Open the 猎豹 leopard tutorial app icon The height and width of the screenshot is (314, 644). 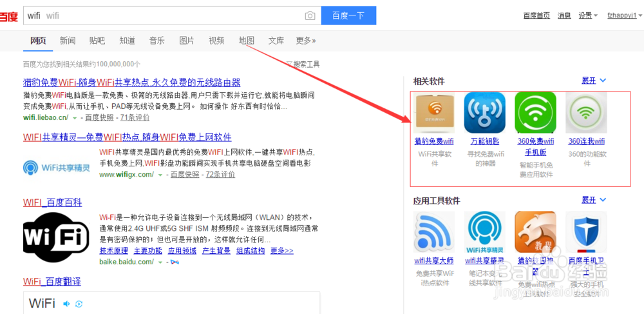(x=536, y=232)
